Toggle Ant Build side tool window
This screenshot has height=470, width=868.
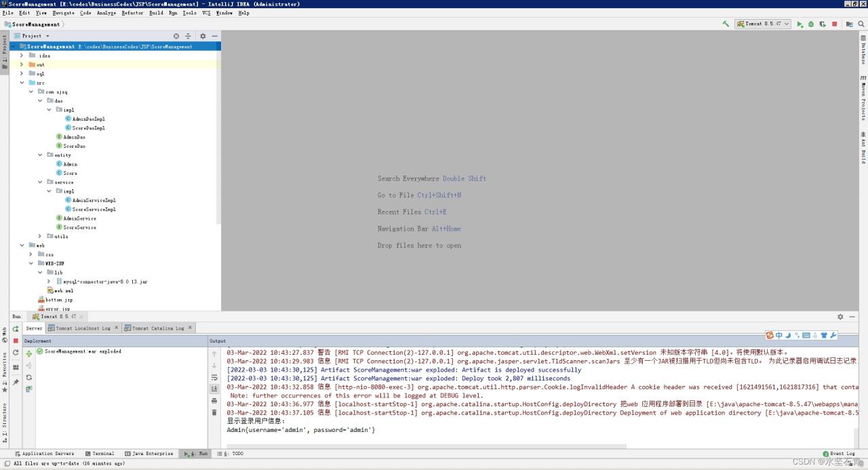click(x=863, y=147)
